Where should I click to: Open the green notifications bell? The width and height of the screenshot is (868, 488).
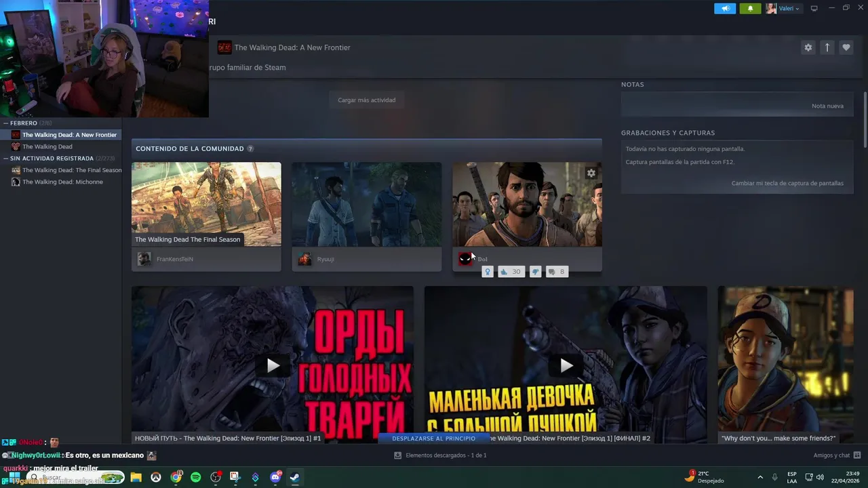(x=750, y=8)
